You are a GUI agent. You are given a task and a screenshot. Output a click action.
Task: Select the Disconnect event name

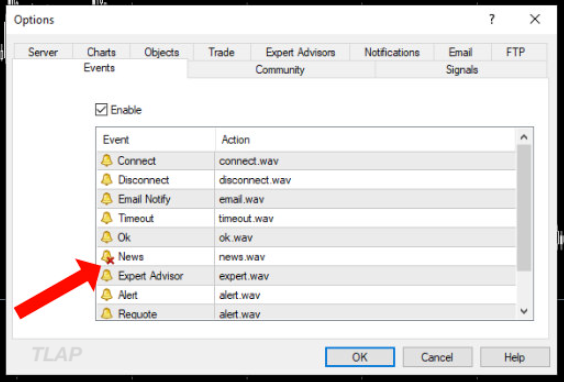pyautogui.click(x=144, y=180)
